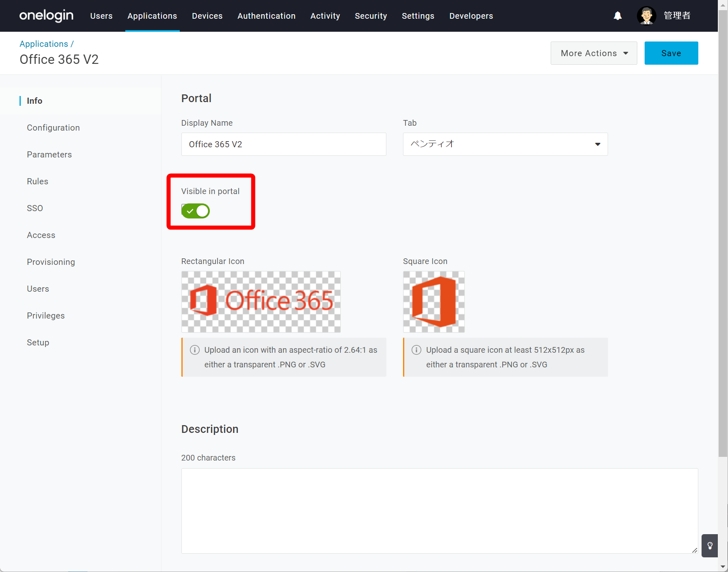Open the Security menu in top navigation
This screenshot has width=728, height=572.
(371, 16)
